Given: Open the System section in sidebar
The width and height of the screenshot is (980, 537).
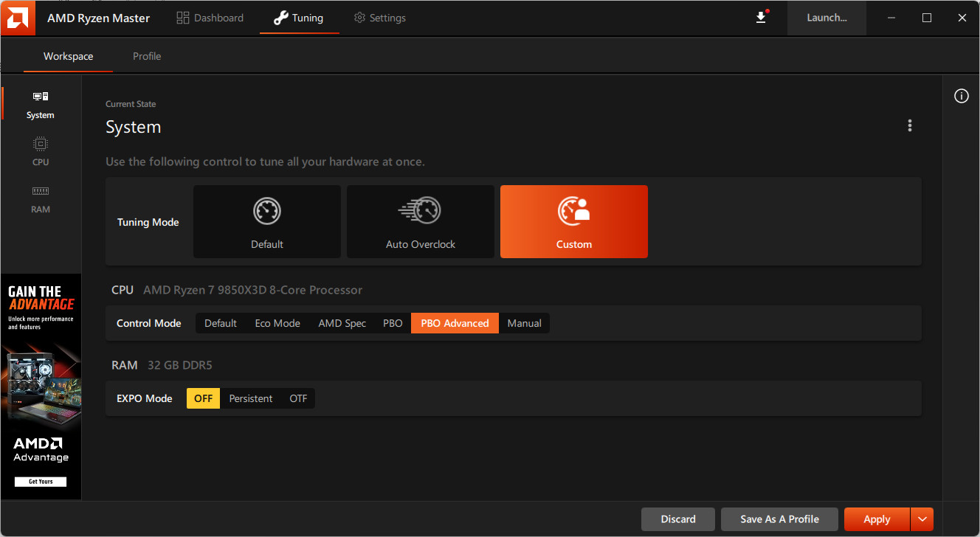Looking at the screenshot, I should click(41, 105).
